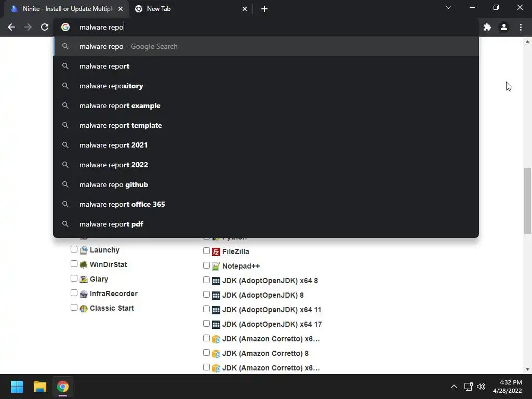
Task: Tick the JDK (AdoptOpenJDK) x64 8 checkbox
Action: (x=206, y=280)
